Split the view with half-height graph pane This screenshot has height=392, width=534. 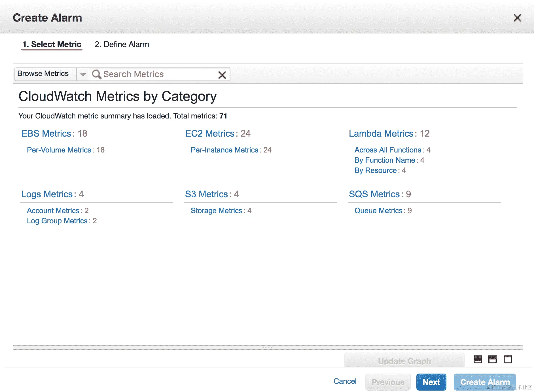[x=493, y=359]
